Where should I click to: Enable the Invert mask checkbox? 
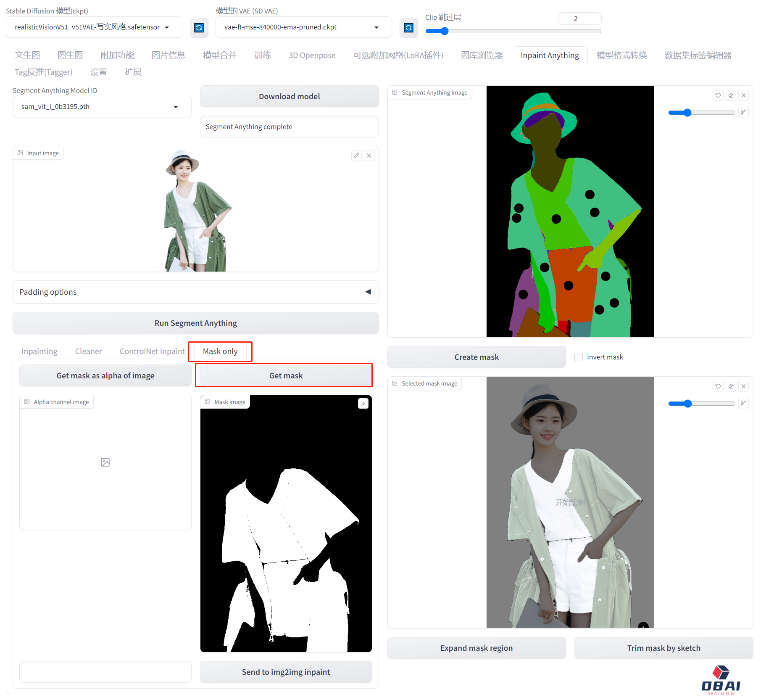[579, 357]
